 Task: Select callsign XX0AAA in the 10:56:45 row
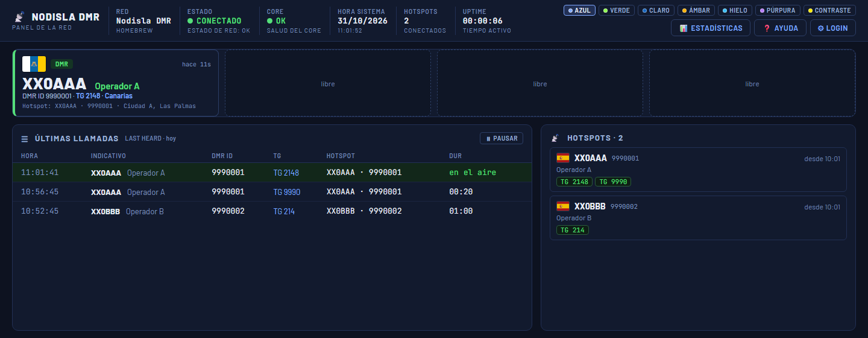(106, 192)
